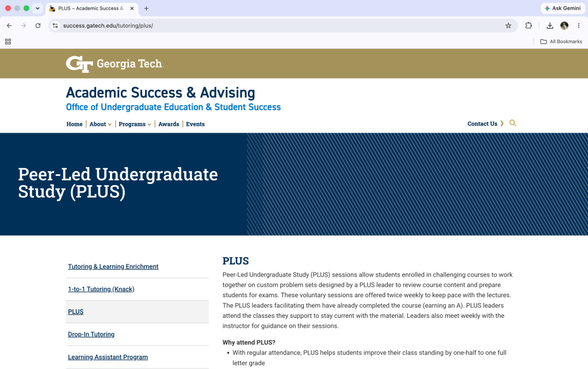
Task: Open the Events menu item
Action: tap(196, 124)
